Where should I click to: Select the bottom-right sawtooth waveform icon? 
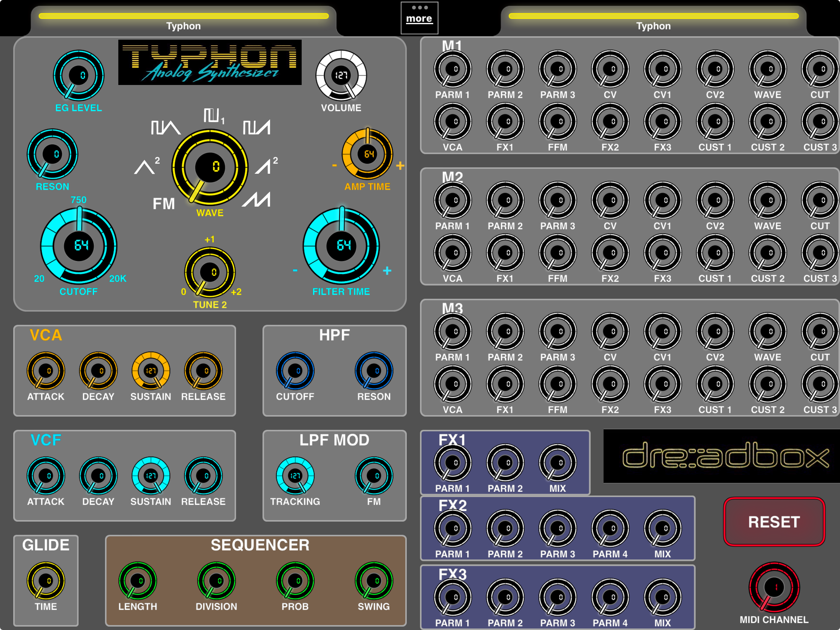257,199
